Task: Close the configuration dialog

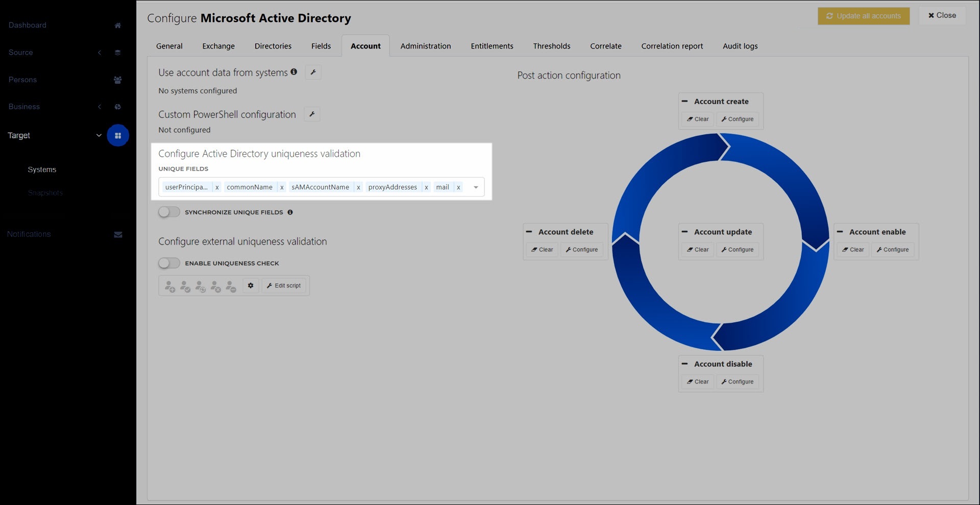Action: click(942, 15)
